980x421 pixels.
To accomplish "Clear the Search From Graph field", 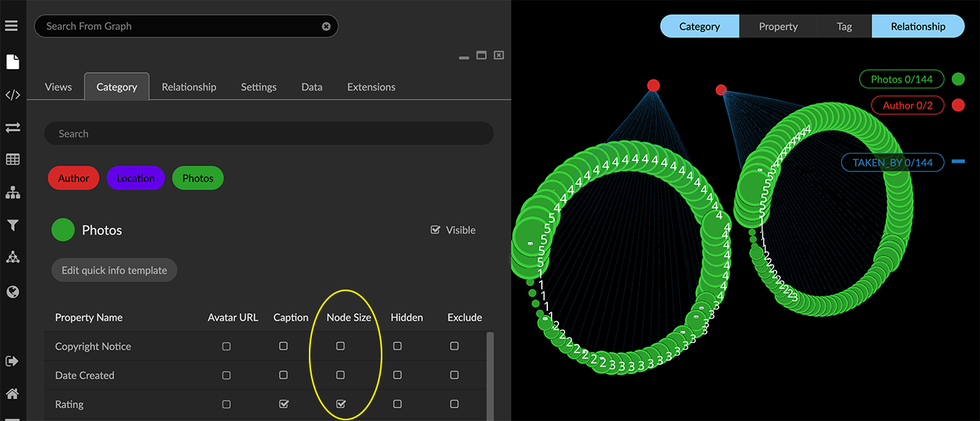I will [326, 26].
